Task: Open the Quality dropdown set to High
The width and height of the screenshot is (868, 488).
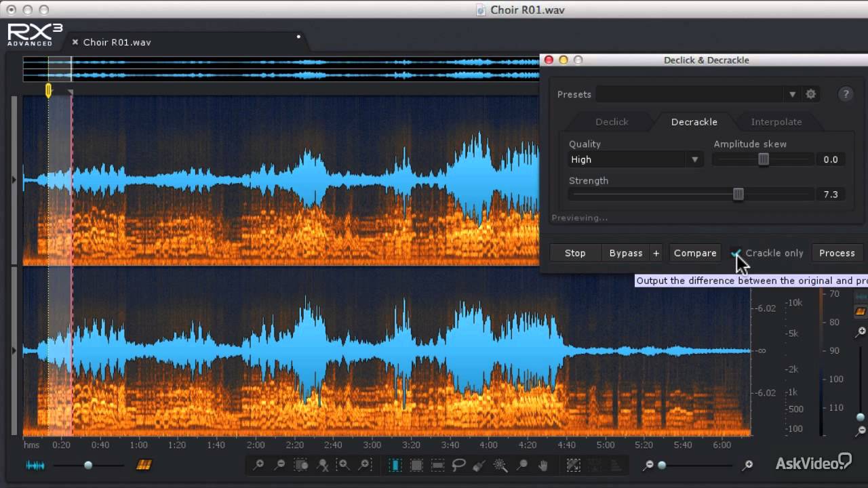Action: [x=635, y=159]
